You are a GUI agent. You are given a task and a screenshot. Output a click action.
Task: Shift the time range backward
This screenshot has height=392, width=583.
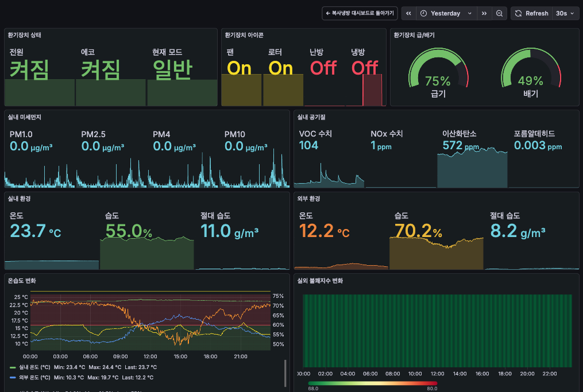(408, 13)
